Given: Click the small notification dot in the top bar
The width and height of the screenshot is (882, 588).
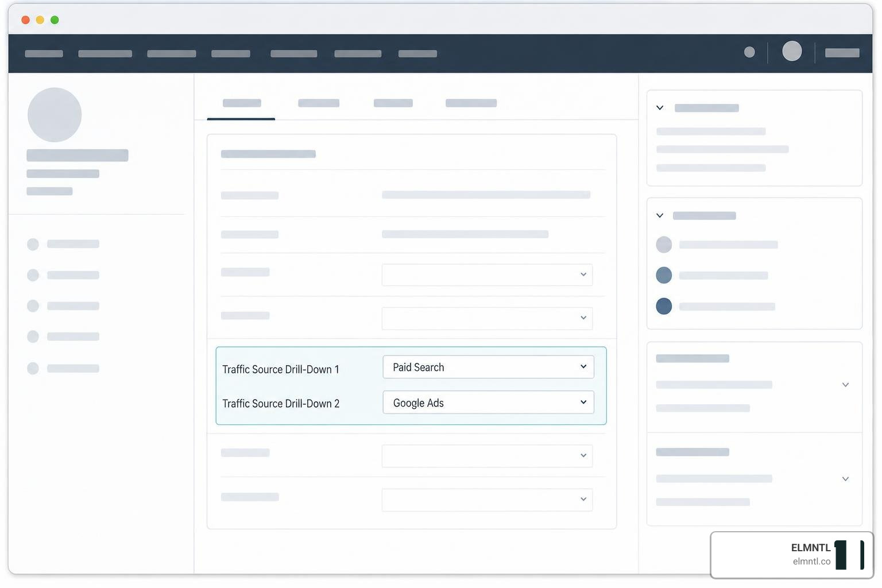Looking at the screenshot, I should click(749, 52).
